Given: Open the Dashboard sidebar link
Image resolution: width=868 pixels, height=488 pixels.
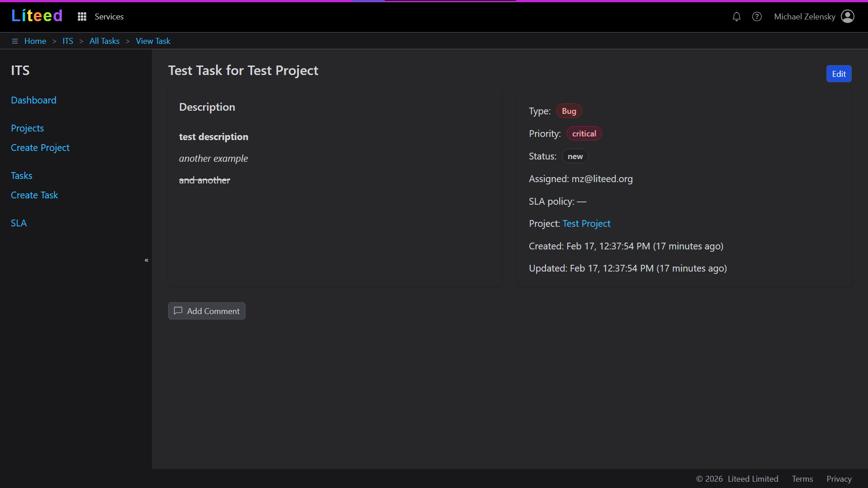Looking at the screenshot, I should pos(33,100).
